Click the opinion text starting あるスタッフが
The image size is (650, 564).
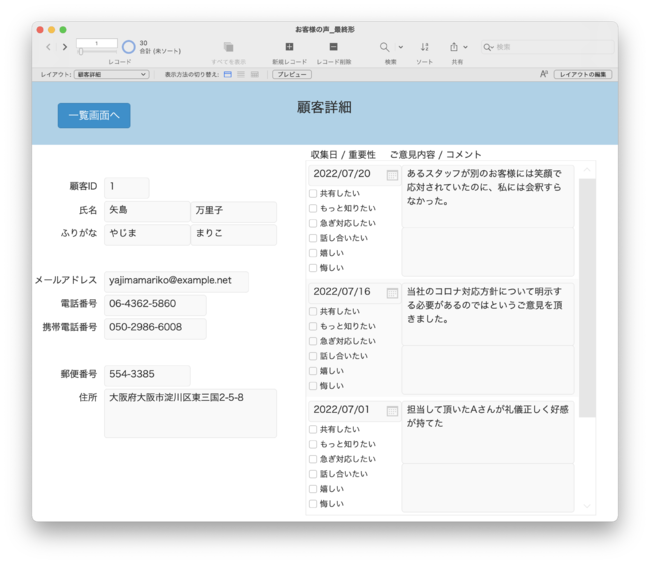click(488, 196)
